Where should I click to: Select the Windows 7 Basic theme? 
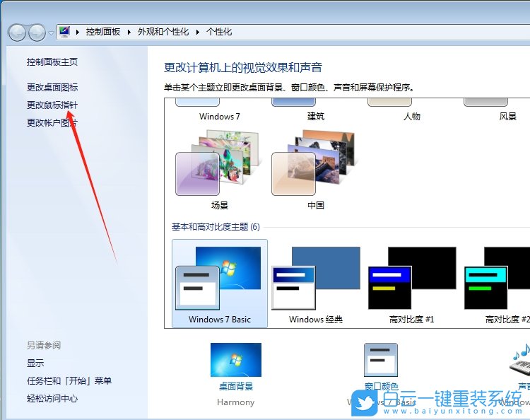(219, 284)
